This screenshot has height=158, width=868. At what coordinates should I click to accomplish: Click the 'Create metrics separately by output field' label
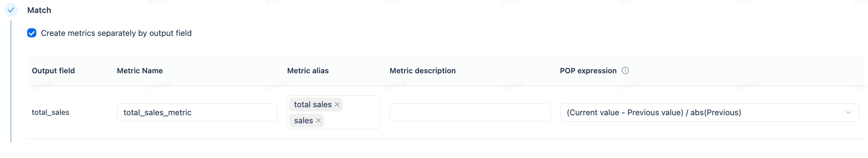[116, 33]
